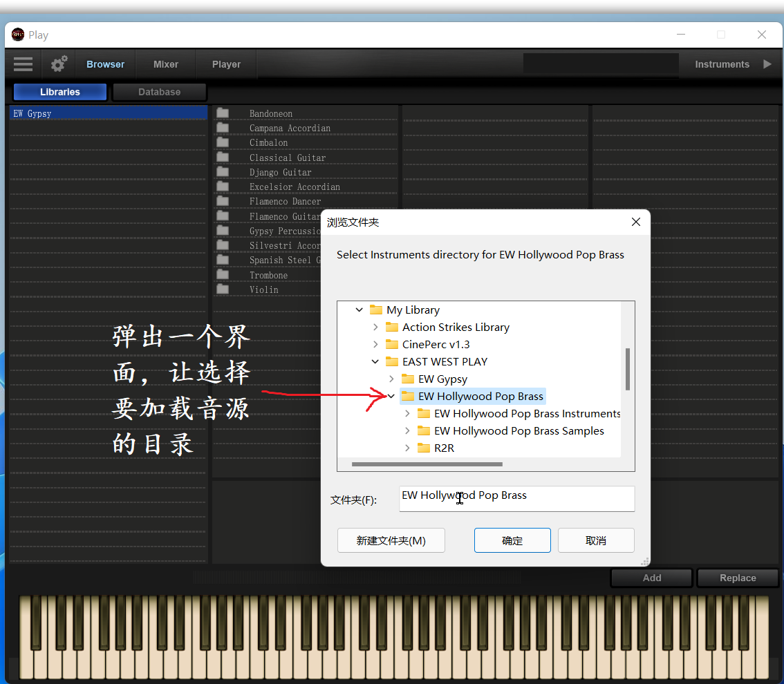Click the 新建文件夹(M) button

[391, 540]
